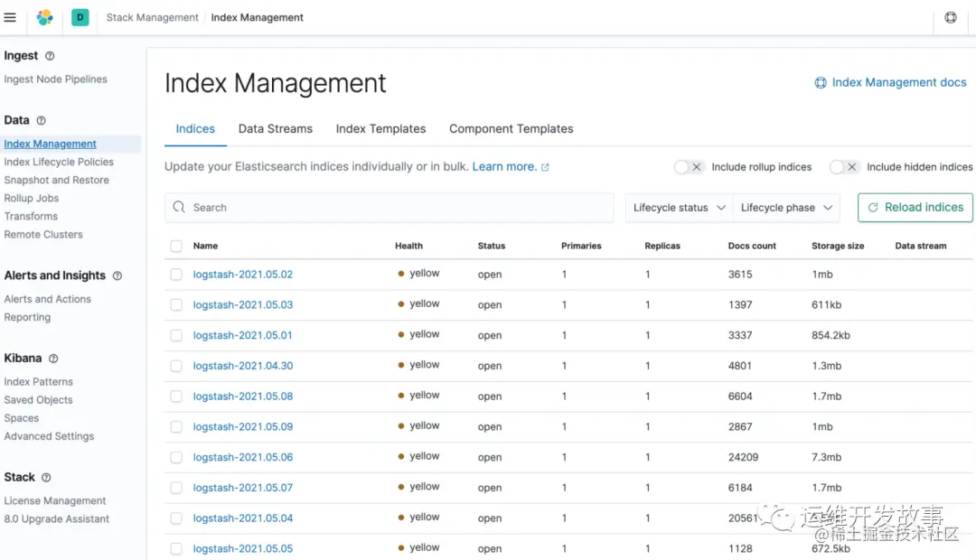The height and width of the screenshot is (560, 976).
Task: Click the Reload indices button
Action: coord(915,207)
